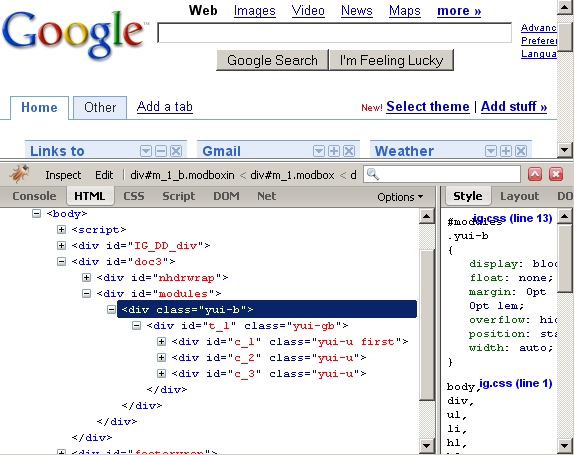Image resolution: width=574 pixels, height=455 pixels.
Task: Click the float: none style property
Action: tap(511, 278)
